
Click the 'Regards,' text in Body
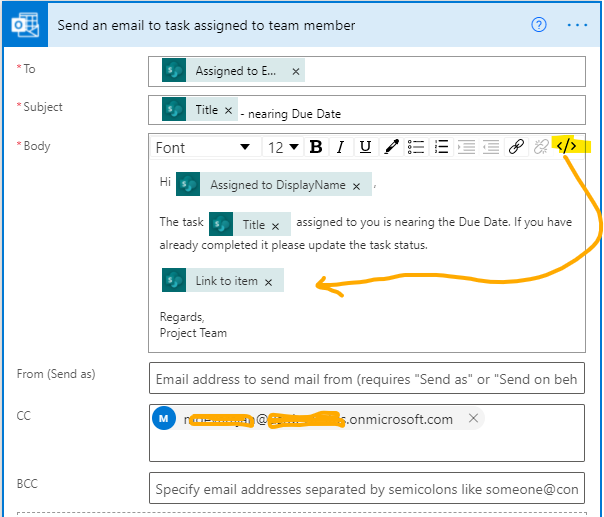pyautogui.click(x=182, y=317)
